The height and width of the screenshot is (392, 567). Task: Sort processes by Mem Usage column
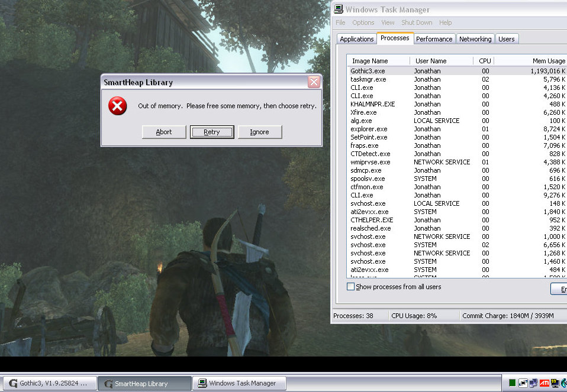[x=531, y=61]
